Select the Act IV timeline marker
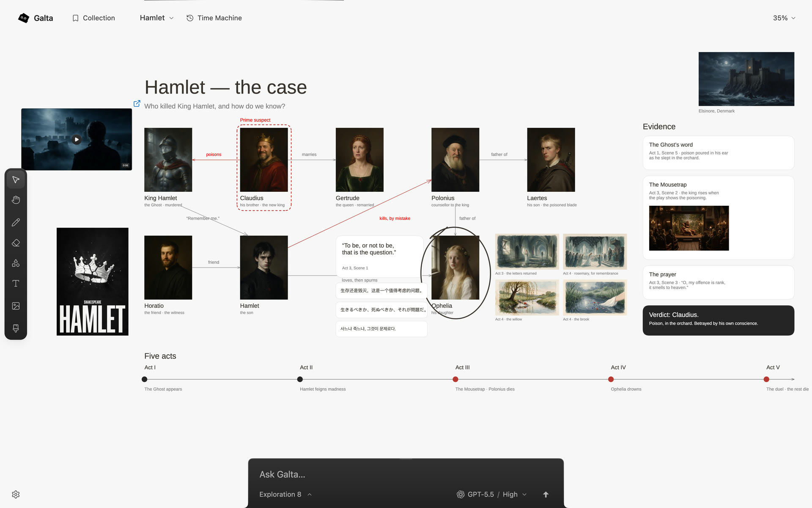 click(611, 379)
